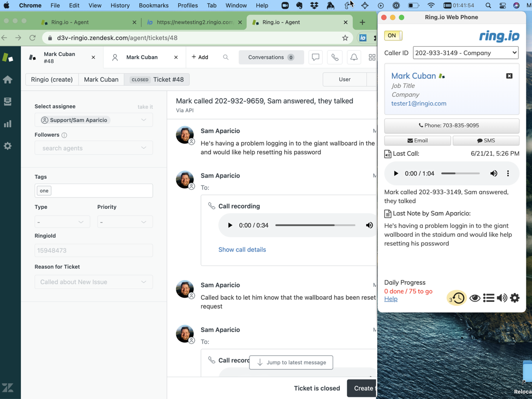
Task: Mute the Last Call recording audio
Action: [x=494, y=174]
